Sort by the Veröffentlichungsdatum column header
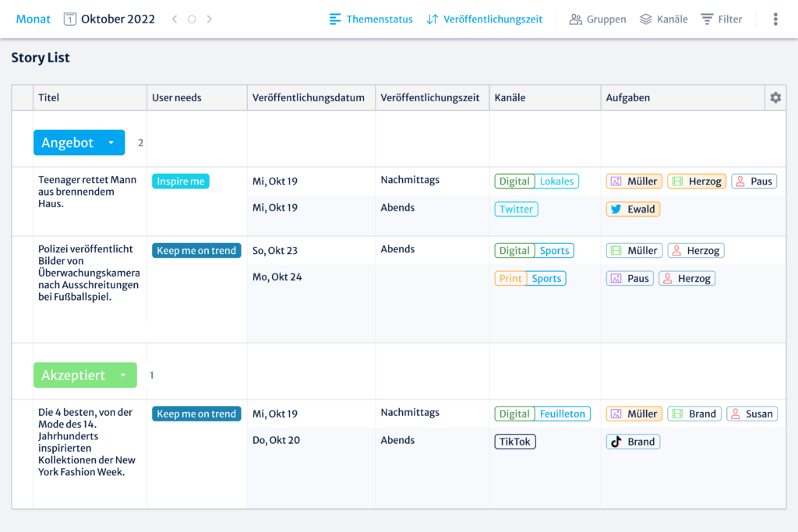Screen dimensions: 798x532 click(x=309, y=97)
